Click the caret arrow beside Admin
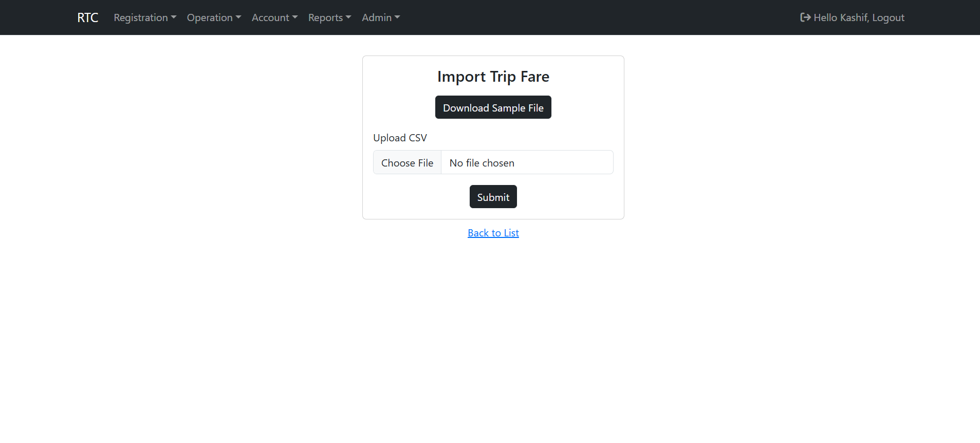980x443 pixels. point(397,17)
